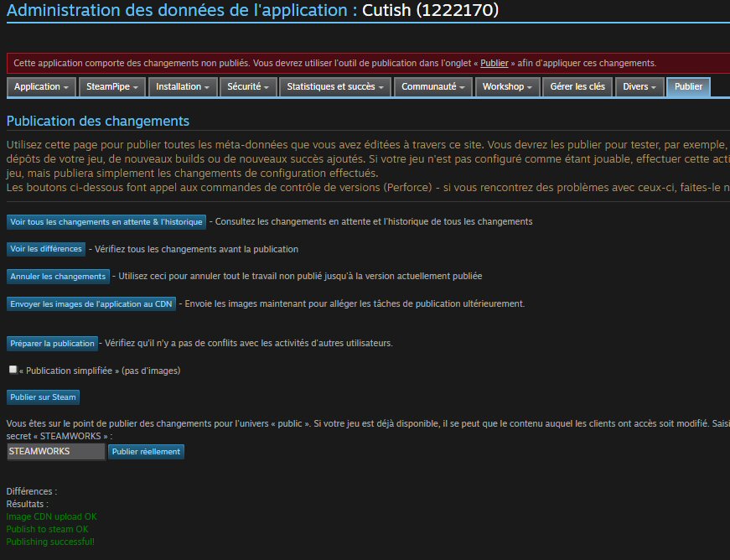The height and width of the screenshot is (560, 730).
Task: Click the Différences : label
Action: [x=32, y=491]
